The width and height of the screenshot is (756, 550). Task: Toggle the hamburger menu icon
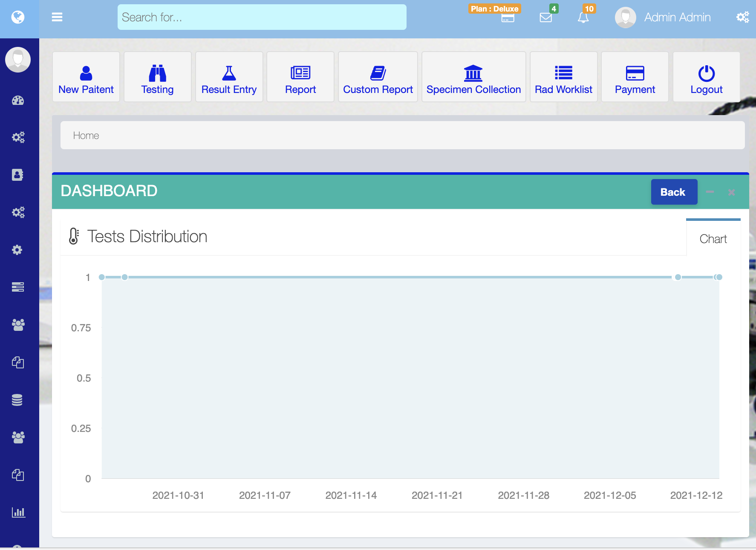pos(57,17)
